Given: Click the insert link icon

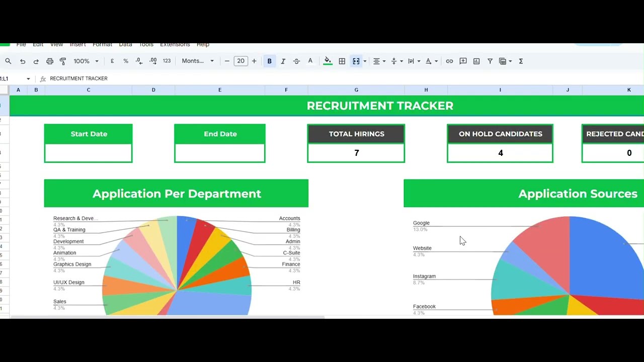Looking at the screenshot, I should point(449,61).
